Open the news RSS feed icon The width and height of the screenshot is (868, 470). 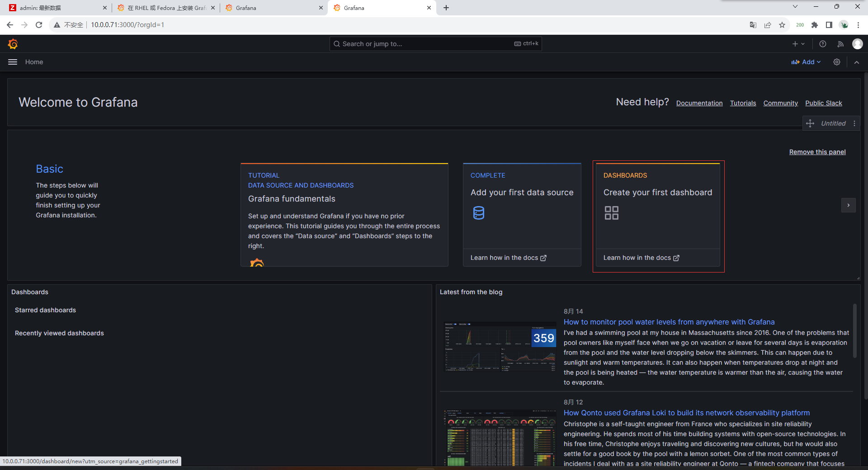(840, 44)
